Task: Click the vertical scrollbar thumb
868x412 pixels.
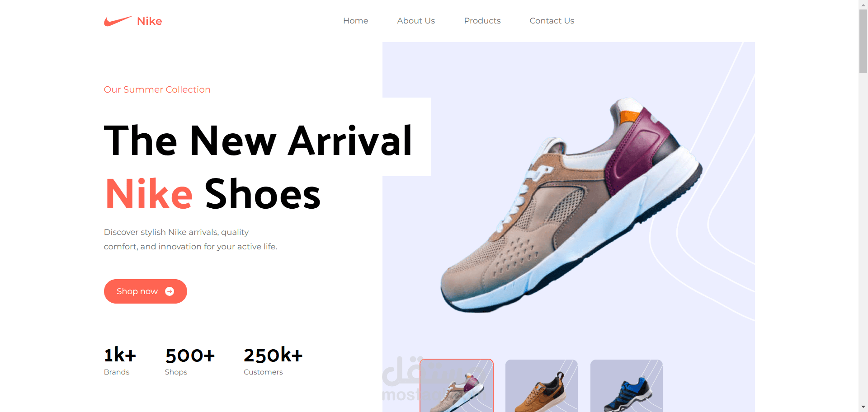Action: point(863,41)
